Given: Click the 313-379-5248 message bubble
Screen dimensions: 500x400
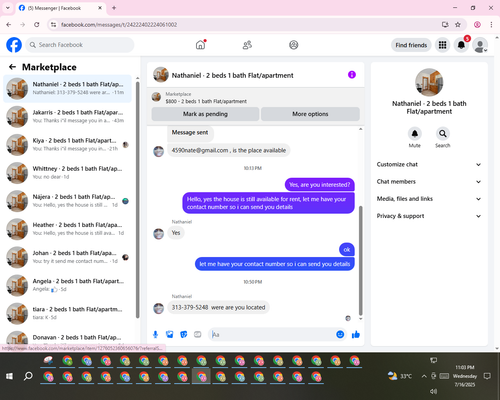Looking at the screenshot, I should (218, 307).
